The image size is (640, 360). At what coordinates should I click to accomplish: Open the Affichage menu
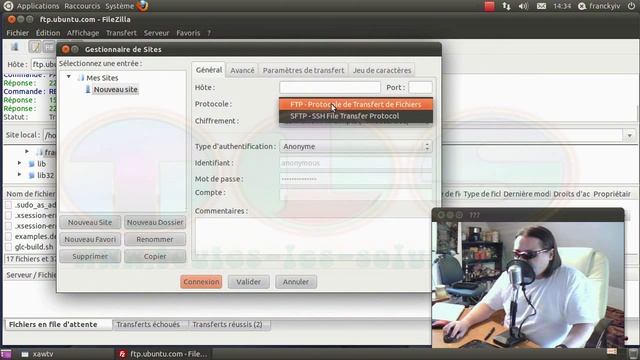(x=83, y=33)
